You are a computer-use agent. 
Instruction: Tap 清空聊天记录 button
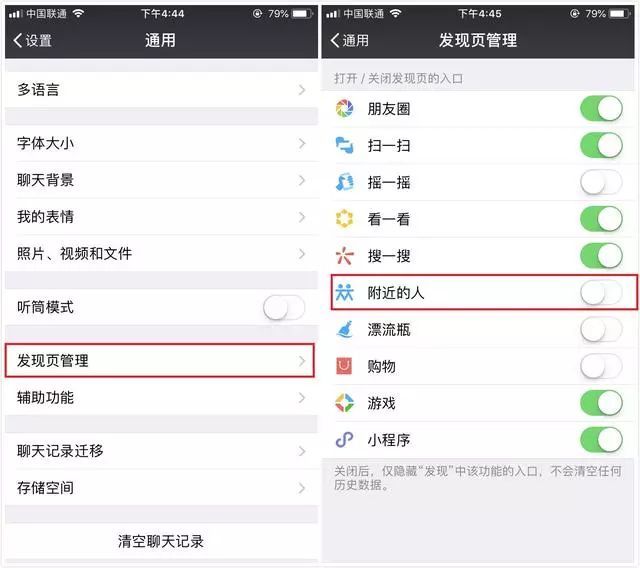pos(161,541)
